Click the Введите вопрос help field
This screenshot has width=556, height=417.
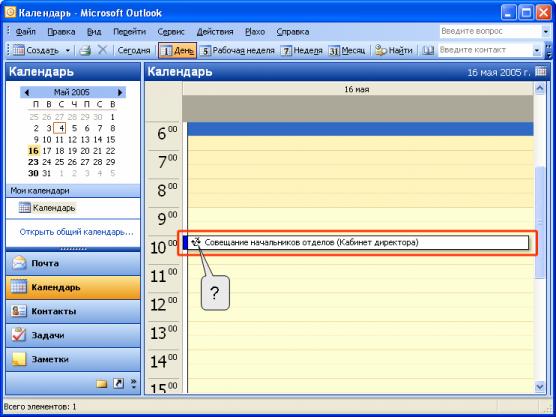pyautogui.click(x=490, y=31)
